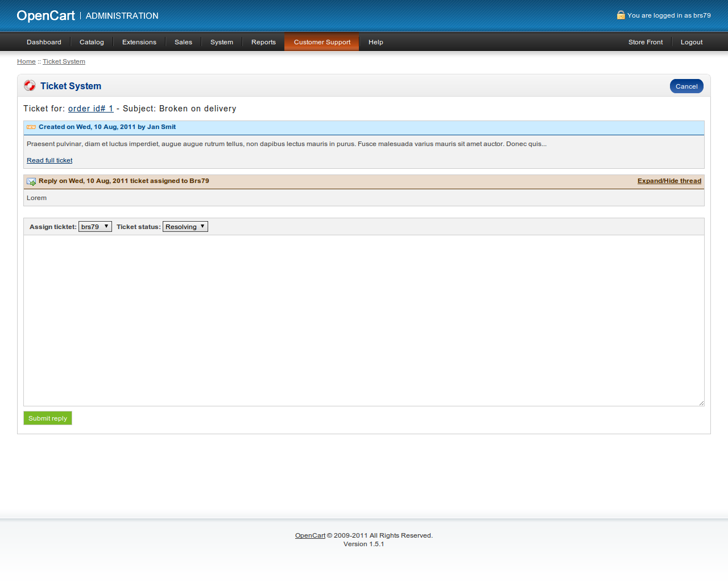Screen dimensions: 728x582
Task: Click the 'Praesent pulvinar' ticket excerpt text
Action: [287, 144]
